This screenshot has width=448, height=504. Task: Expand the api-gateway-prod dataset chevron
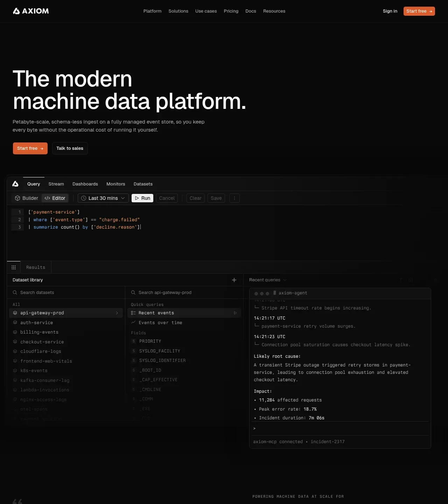117,313
